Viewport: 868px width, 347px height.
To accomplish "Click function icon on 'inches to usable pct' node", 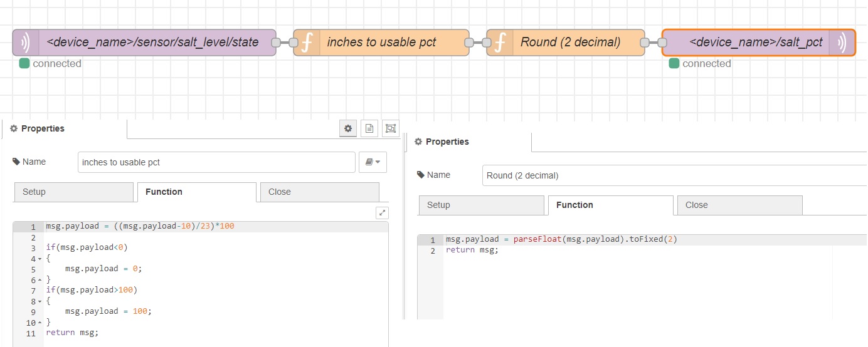I will coord(307,43).
